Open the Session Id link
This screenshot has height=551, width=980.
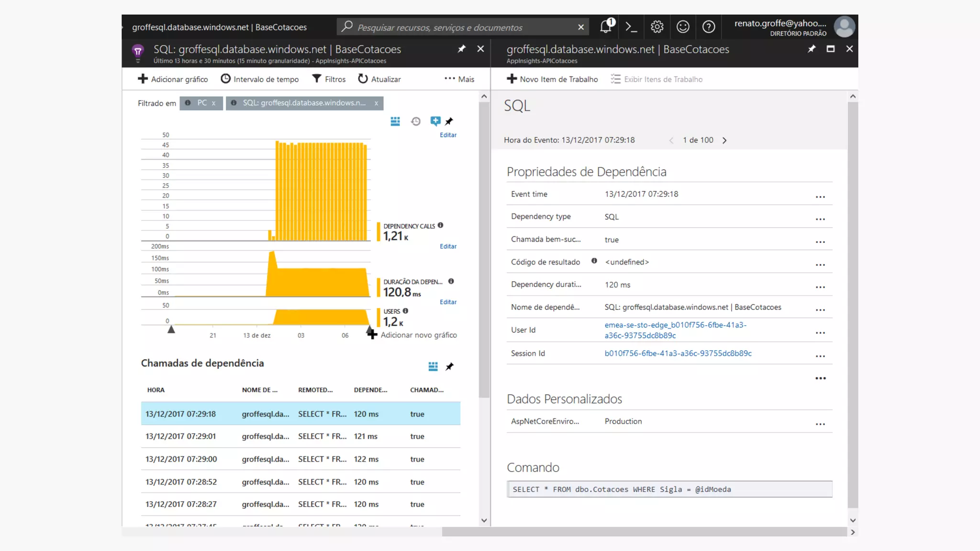coord(678,353)
